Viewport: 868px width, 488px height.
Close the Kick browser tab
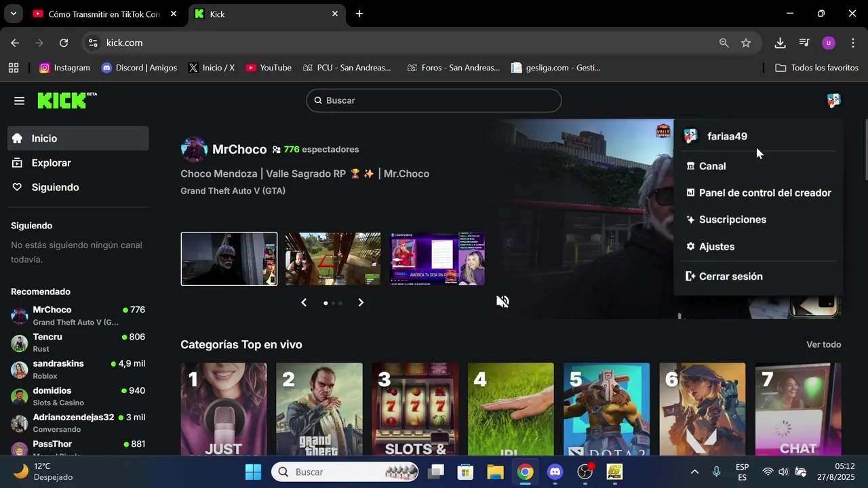pos(335,14)
